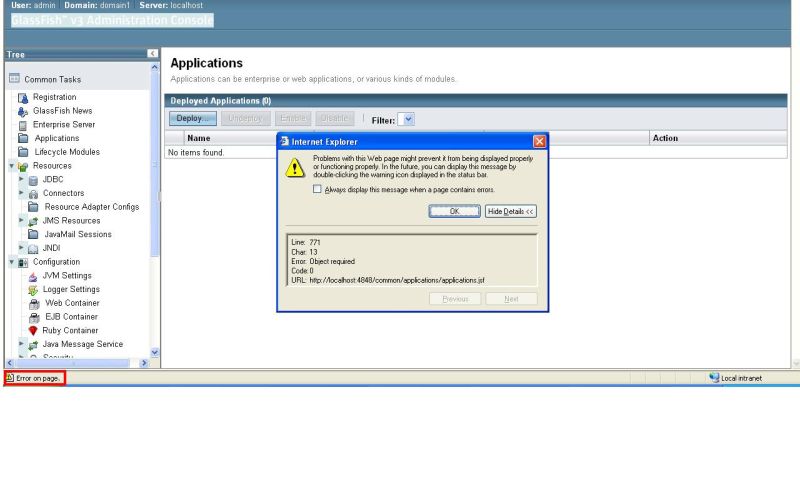Click the JavaMail Sessions folder icon
The image size is (800, 483).
tap(33, 235)
